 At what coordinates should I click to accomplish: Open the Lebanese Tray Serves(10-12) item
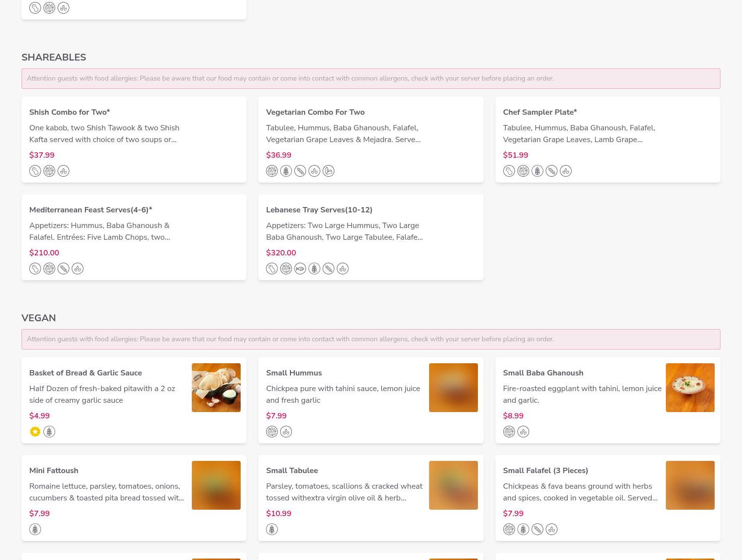tap(319, 210)
